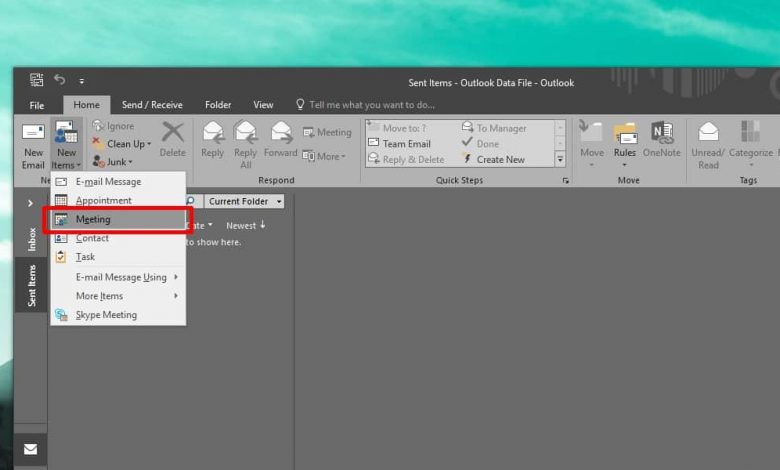Open the Customize Quick Access Toolbar arrow
This screenshot has width=780, height=470.
[82, 81]
